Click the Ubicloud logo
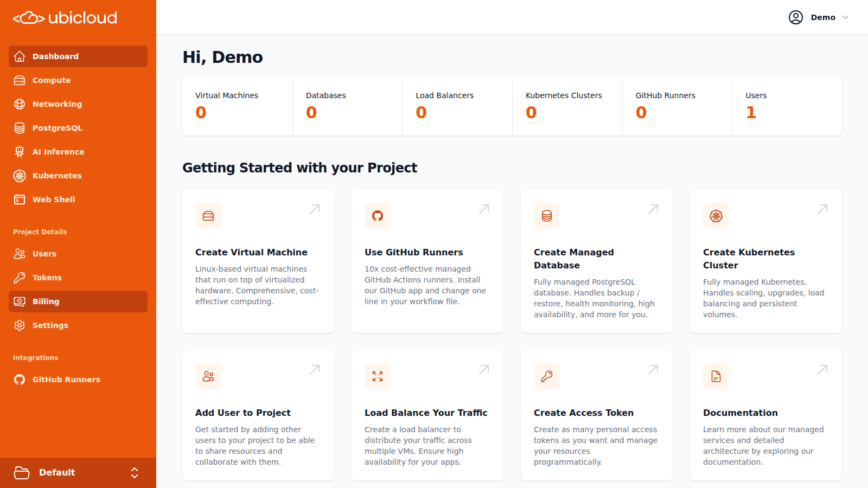Image resolution: width=868 pixels, height=488 pixels. point(65,18)
